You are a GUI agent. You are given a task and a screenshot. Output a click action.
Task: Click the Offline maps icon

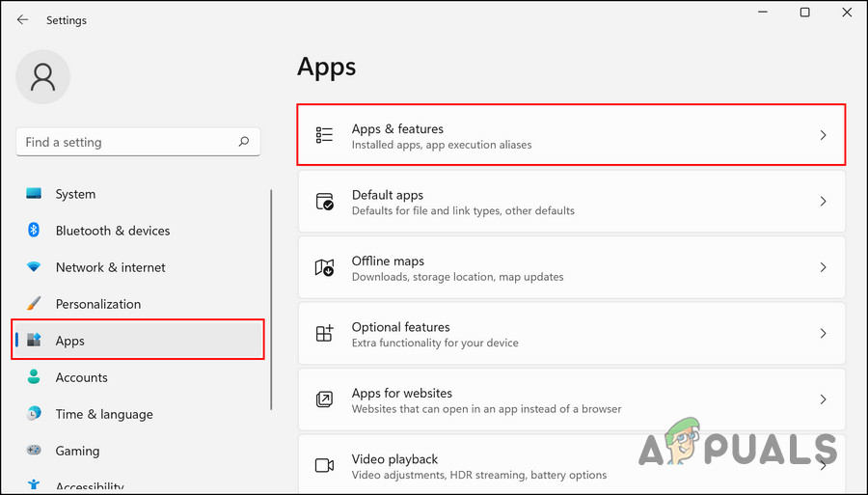[x=324, y=267]
